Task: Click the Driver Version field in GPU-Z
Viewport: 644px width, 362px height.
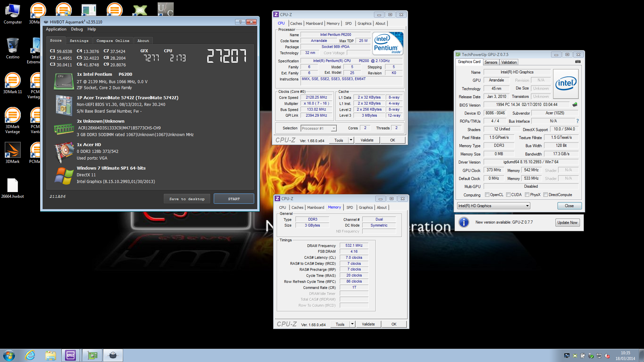Action: [531, 162]
